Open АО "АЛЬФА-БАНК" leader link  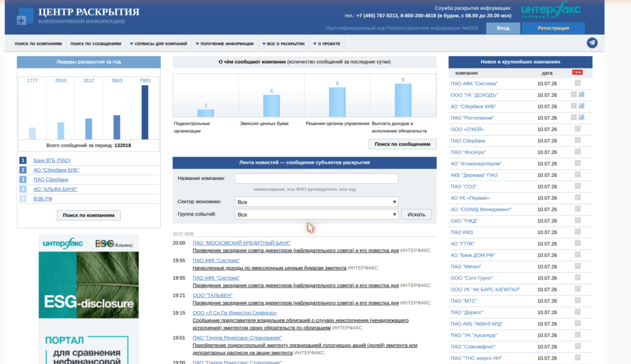pos(55,189)
